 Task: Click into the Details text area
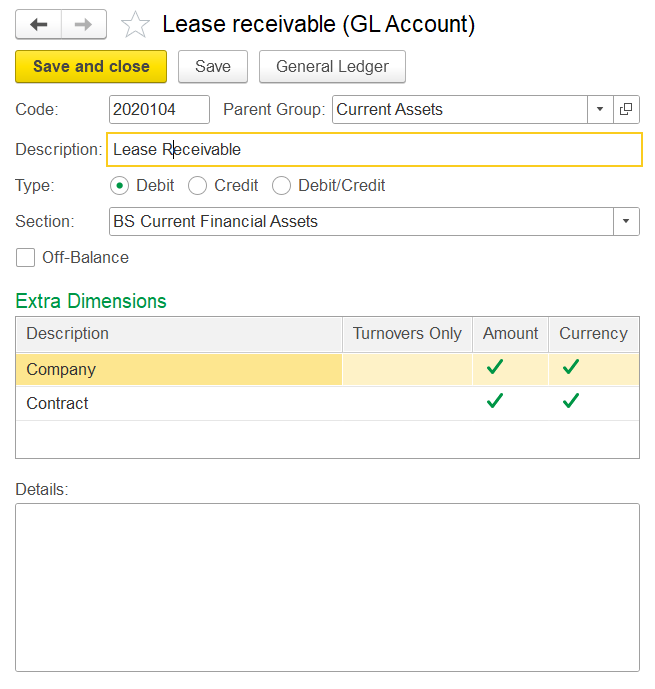click(x=327, y=586)
